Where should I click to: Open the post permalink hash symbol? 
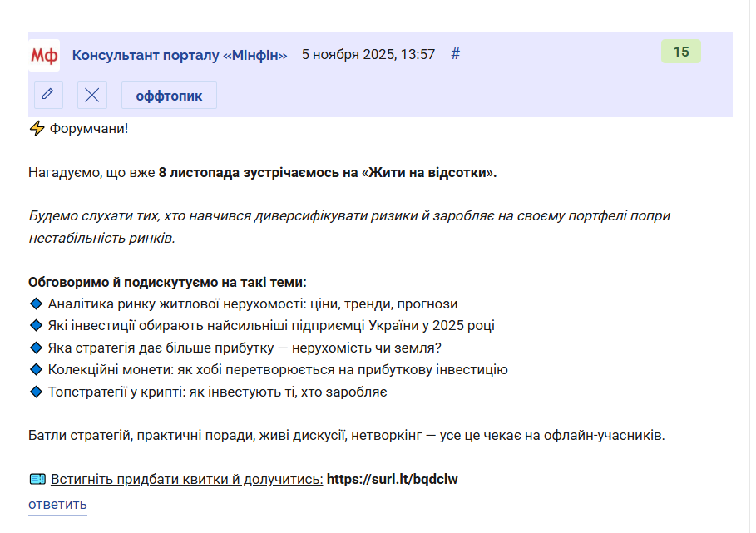pyautogui.click(x=455, y=54)
